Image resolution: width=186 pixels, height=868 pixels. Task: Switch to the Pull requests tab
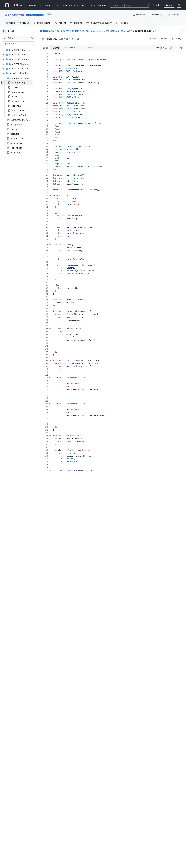click(x=41, y=23)
